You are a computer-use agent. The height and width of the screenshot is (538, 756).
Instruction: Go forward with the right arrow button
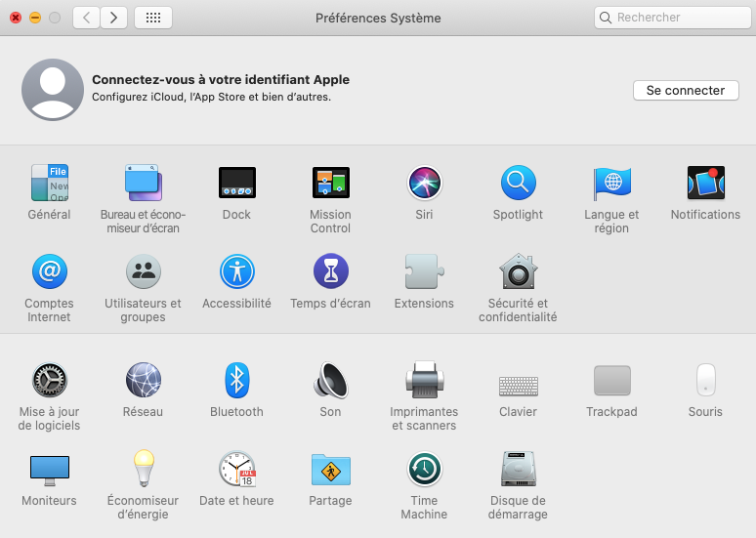click(x=113, y=18)
